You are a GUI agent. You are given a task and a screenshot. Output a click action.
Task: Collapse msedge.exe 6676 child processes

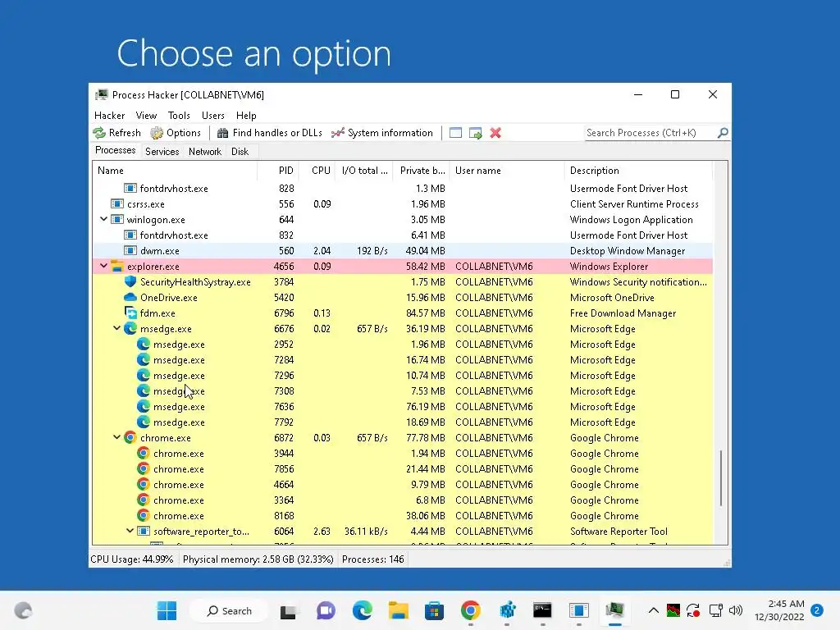click(x=116, y=328)
